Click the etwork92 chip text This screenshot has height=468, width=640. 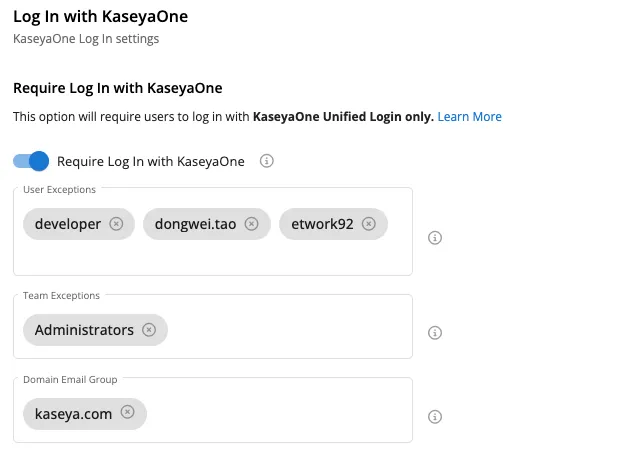(322, 224)
